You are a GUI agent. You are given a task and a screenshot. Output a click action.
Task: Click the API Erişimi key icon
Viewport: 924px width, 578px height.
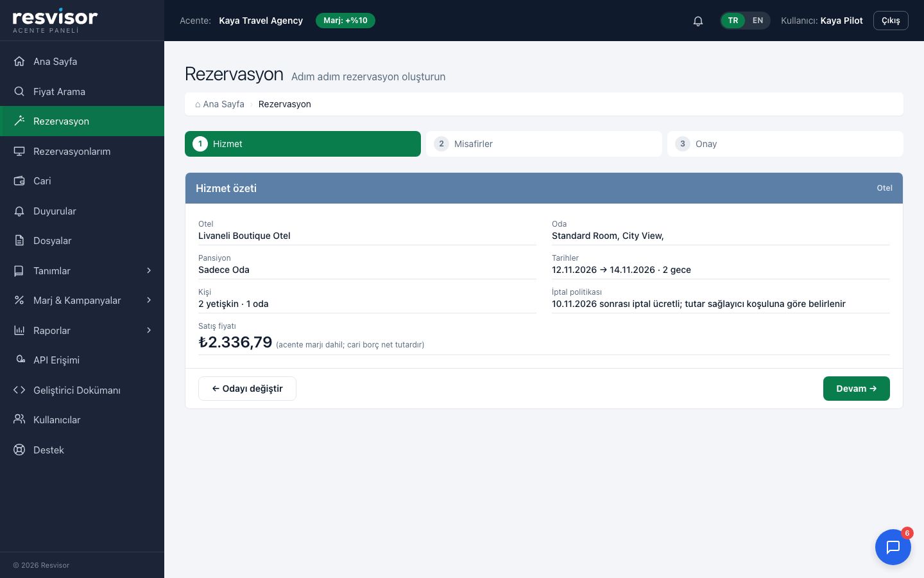(x=19, y=360)
